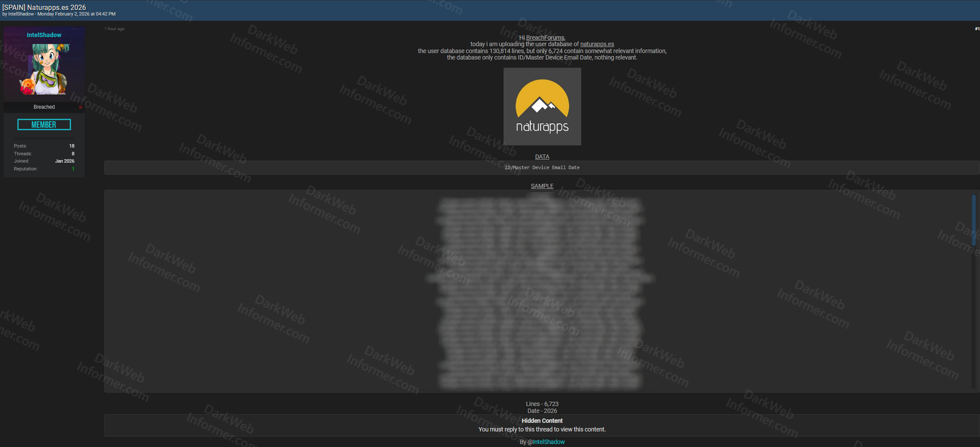
Task: Click the naturapps mountain logo image
Action: pyautogui.click(x=542, y=107)
